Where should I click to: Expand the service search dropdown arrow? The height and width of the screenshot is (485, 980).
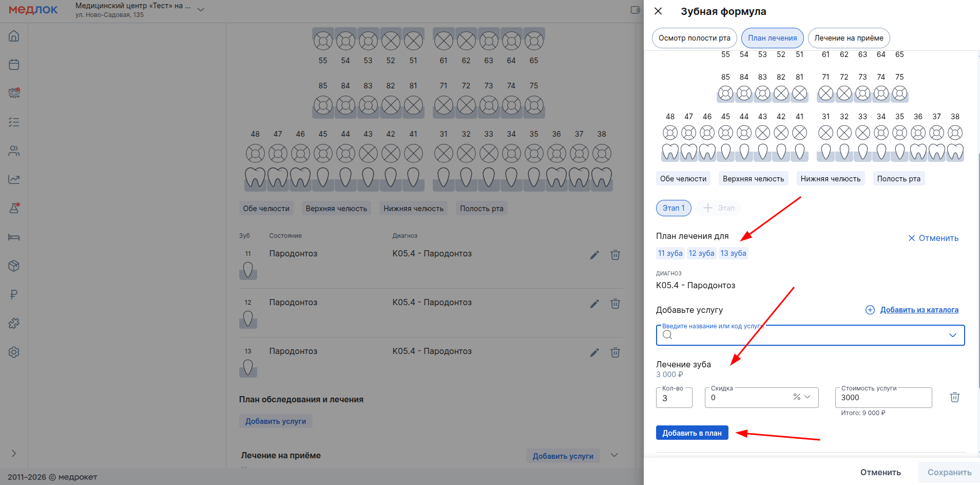[x=952, y=335]
